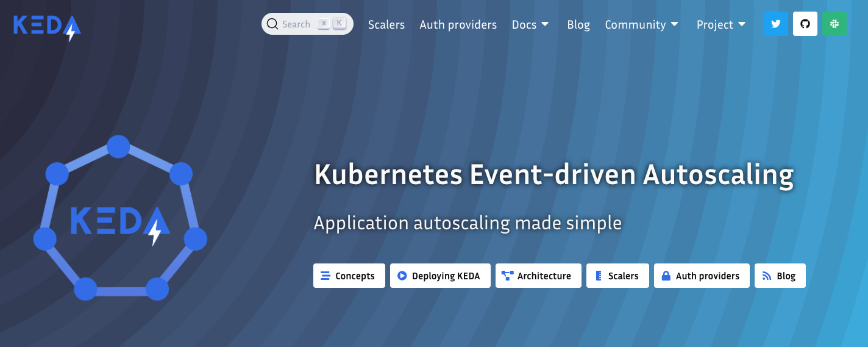This screenshot has width=868, height=347.
Task: Open the Scalers nav link
Action: point(386,24)
